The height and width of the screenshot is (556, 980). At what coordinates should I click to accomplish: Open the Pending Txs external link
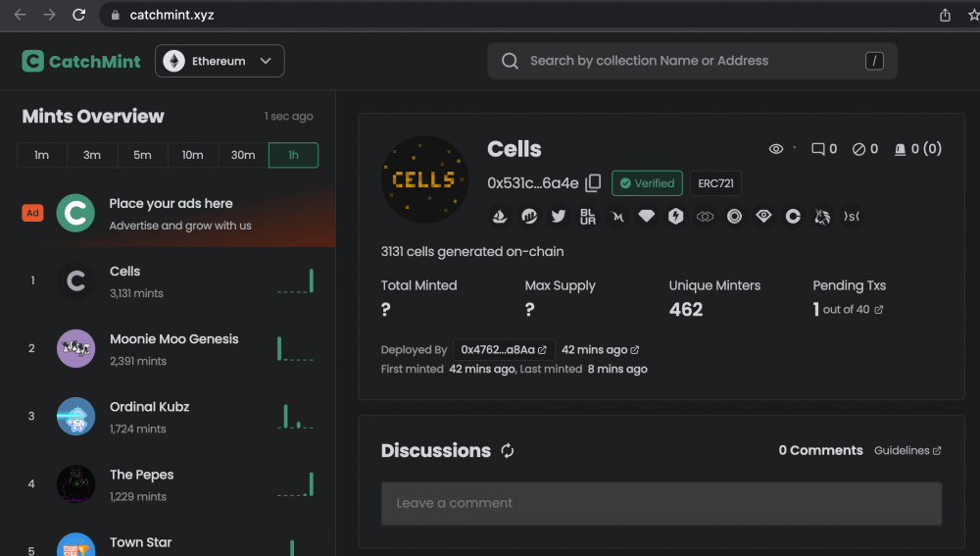point(878,310)
